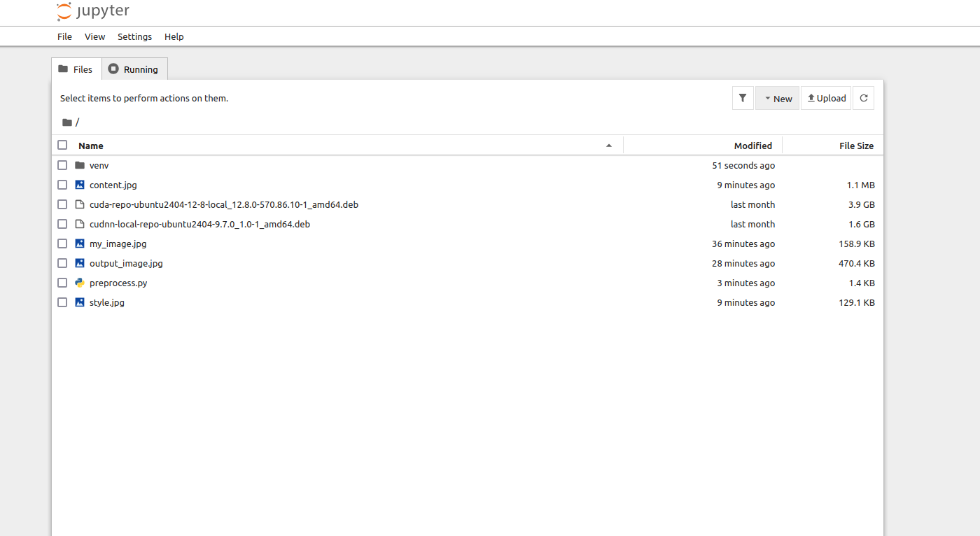Tick the checkbox for style.jpg
Image resolution: width=980 pixels, height=536 pixels.
62,303
